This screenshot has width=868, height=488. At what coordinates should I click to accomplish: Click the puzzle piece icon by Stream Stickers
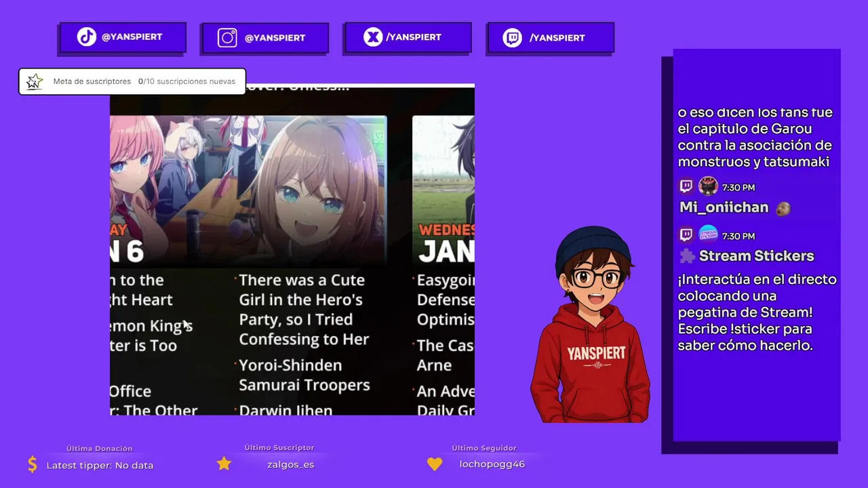point(687,256)
